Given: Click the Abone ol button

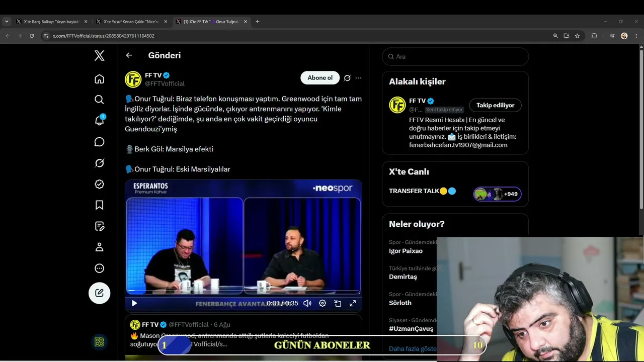Looking at the screenshot, I should (x=320, y=78).
